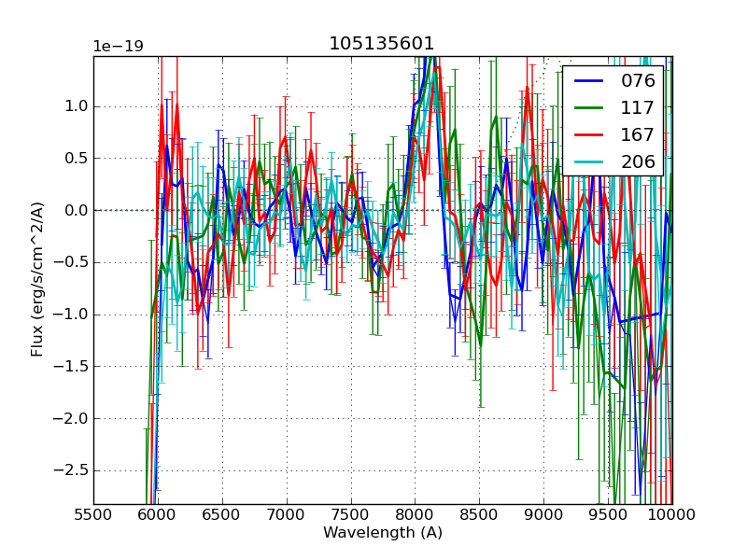Image resolution: width=747 pixels, height=560 pixels.
Task: Click the plot title 105135601
Action: 382,44
